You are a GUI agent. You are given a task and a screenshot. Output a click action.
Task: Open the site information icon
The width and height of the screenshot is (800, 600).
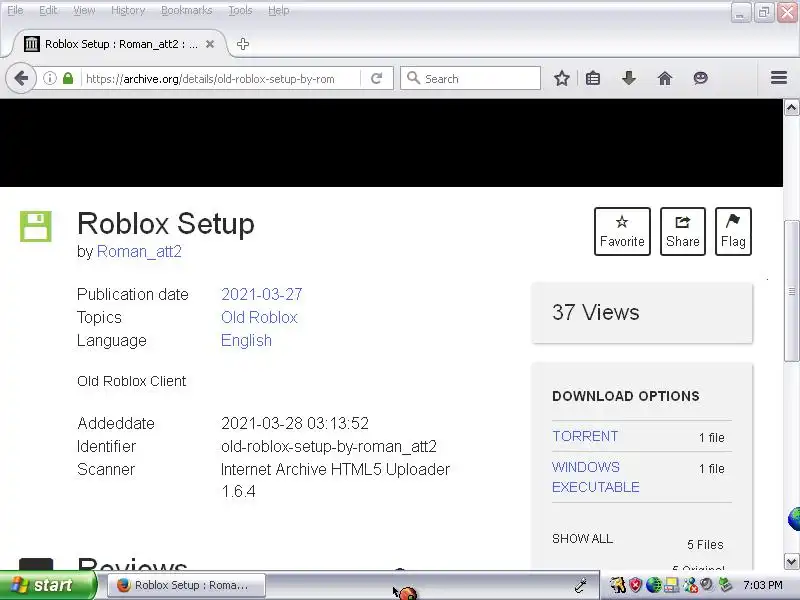pos(49,79)
